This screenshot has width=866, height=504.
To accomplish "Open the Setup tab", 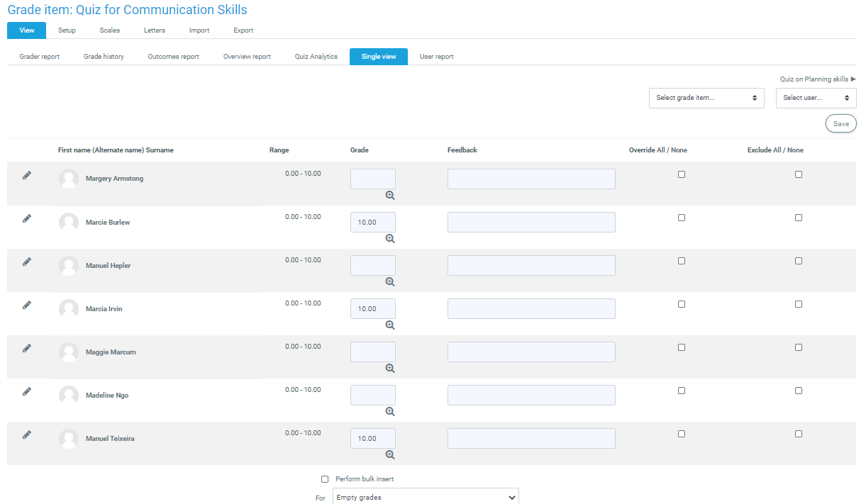I will click(67, 30).
